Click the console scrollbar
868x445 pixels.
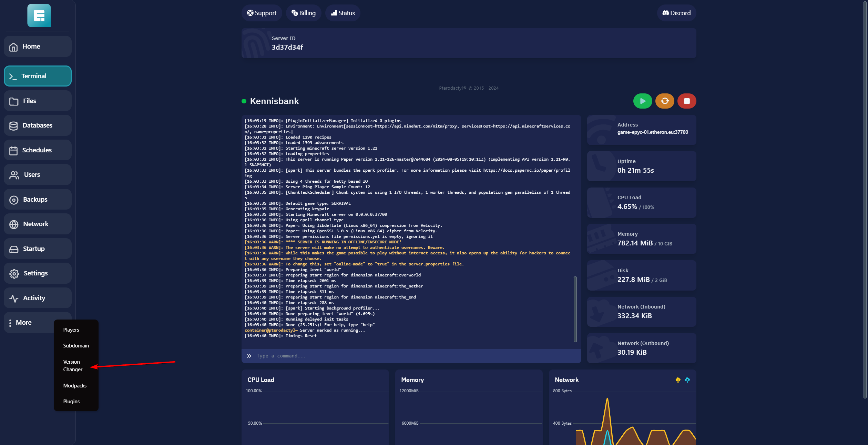pos(575,309)
